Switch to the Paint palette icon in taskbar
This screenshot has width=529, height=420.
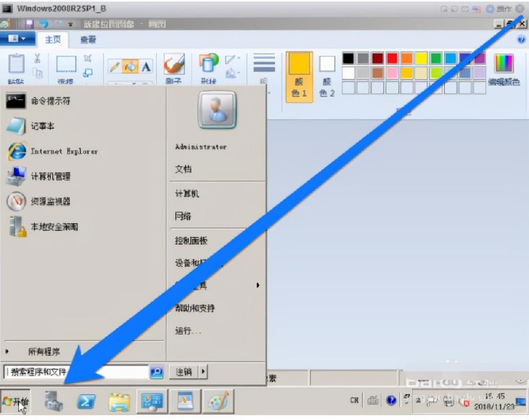pyautogui.click(x=218, y=401)
